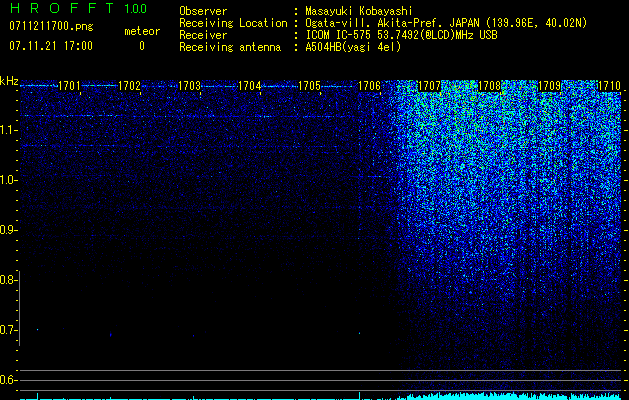Click the 0.6 frequency axis label
The width and height of the screenshot is (629, 400).
click(7, 380)
